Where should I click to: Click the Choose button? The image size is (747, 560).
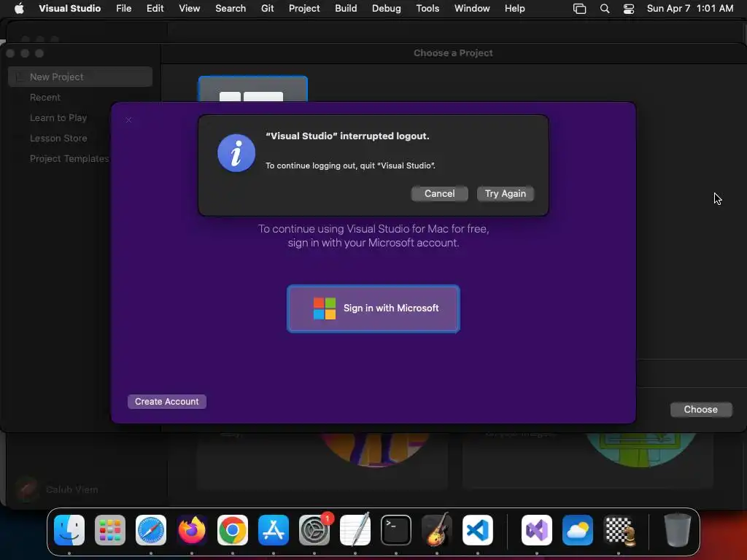pyautogui.click(x=701, y=410)
